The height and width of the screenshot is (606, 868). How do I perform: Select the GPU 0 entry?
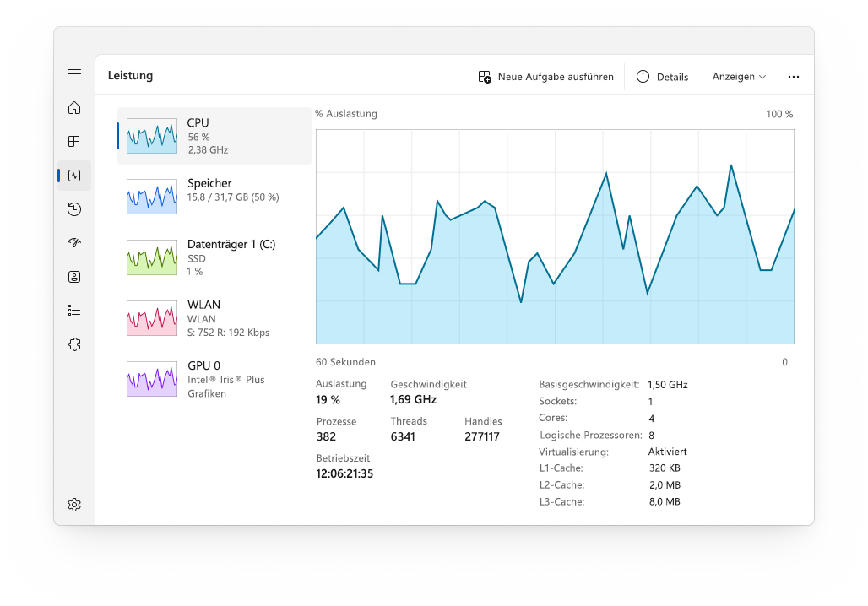(x=214, y=379)
